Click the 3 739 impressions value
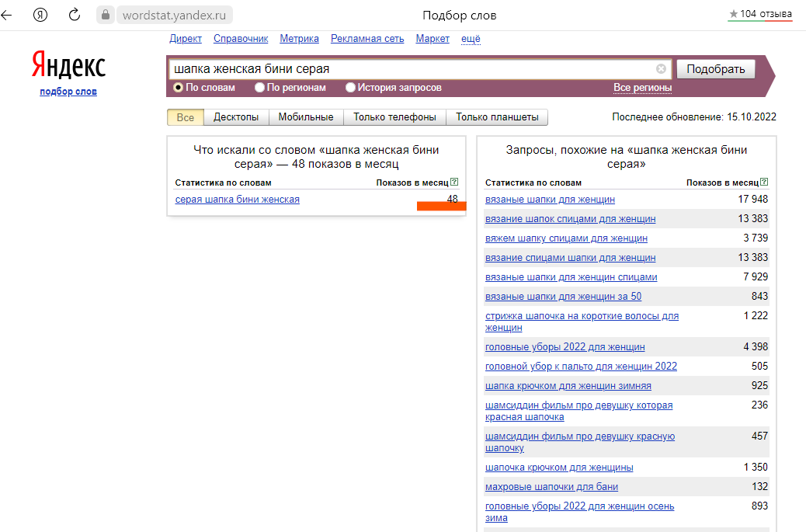Screen dimensions: 806x532 coord(756,238)
